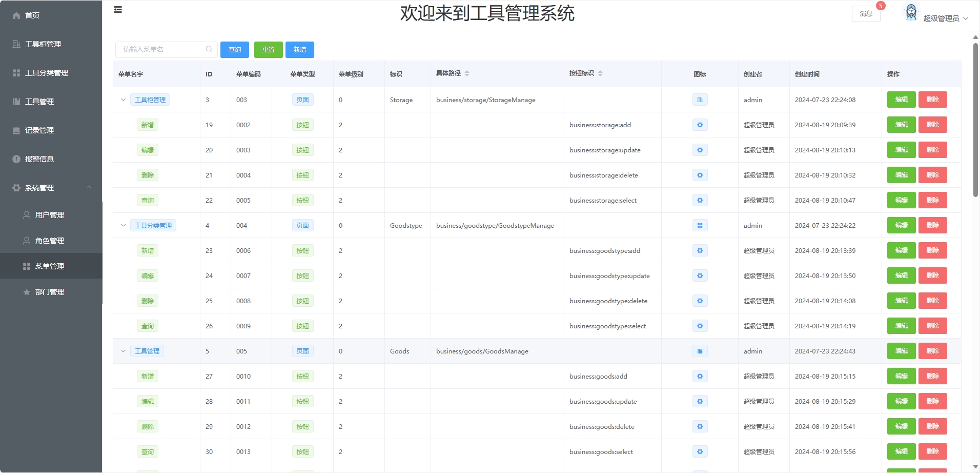Open the 超级管理员 user dropdown
Screen dimensions: 980x473
[946, 18]
